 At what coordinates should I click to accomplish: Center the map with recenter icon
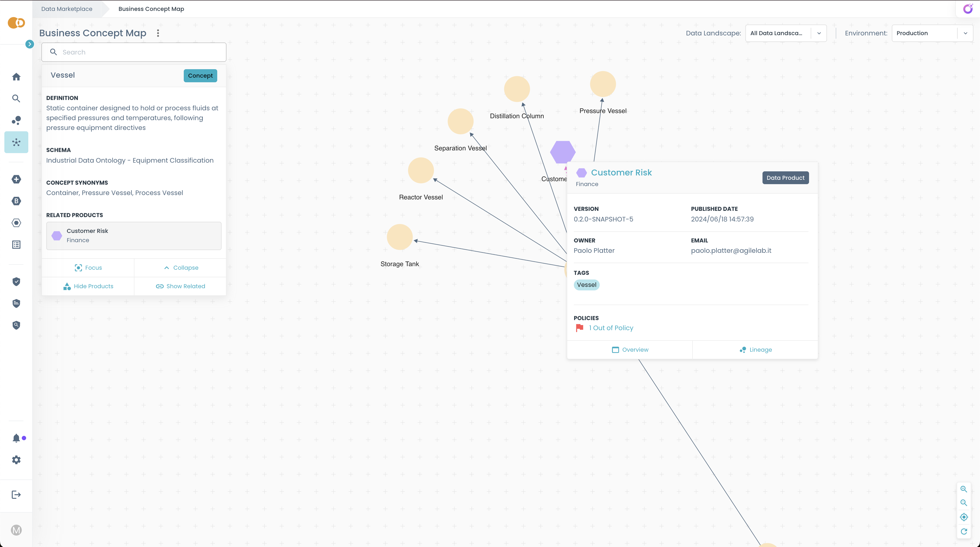(x=964, y=517)
